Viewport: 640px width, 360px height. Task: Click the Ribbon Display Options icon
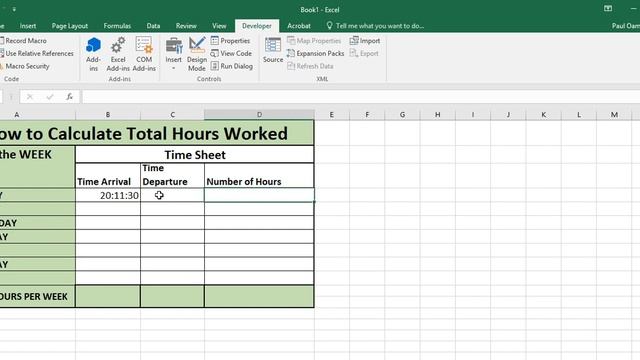tap(608, 9)
